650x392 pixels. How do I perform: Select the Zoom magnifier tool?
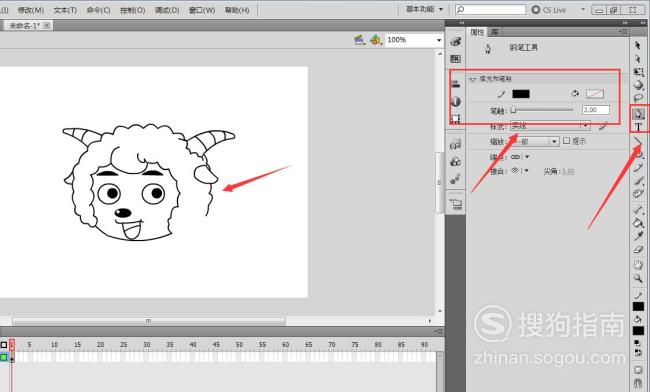[x=638, y=278]
